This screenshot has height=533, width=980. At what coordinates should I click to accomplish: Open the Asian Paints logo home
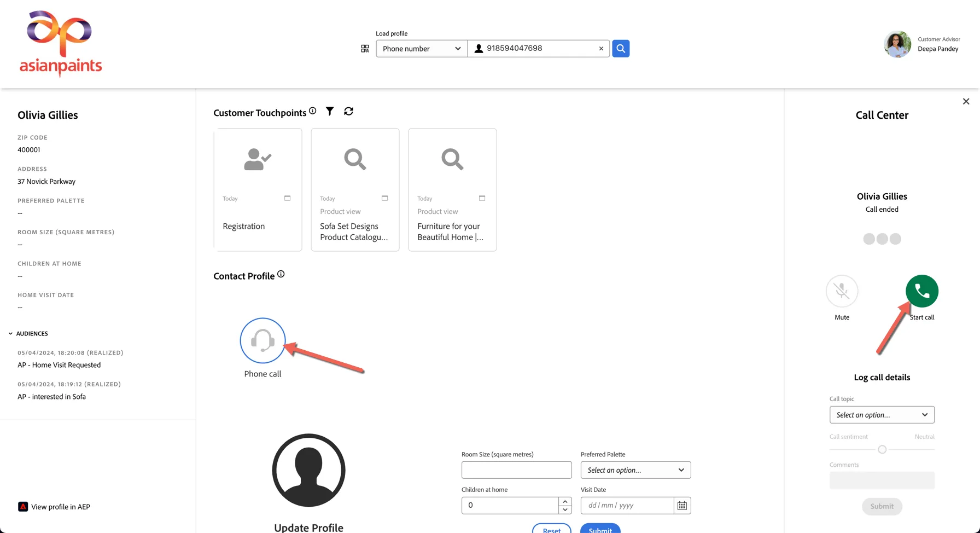(60, 43)
